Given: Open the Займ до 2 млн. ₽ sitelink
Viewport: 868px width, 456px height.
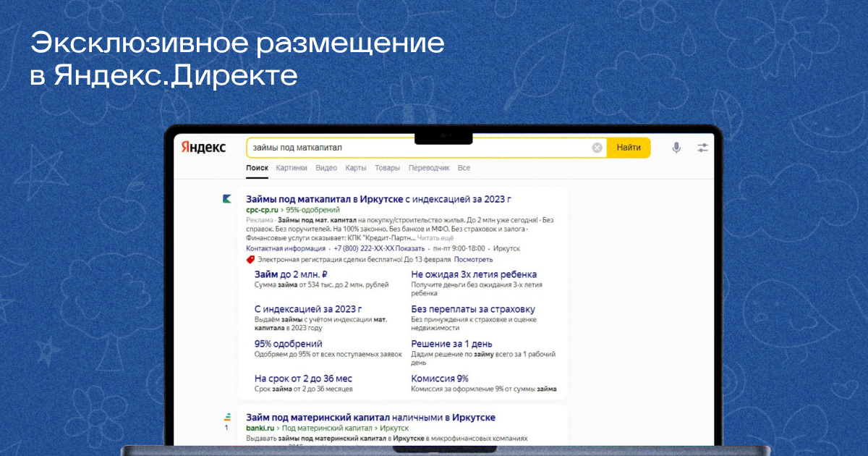Looking at the screenshot, I should pos(292,274).
